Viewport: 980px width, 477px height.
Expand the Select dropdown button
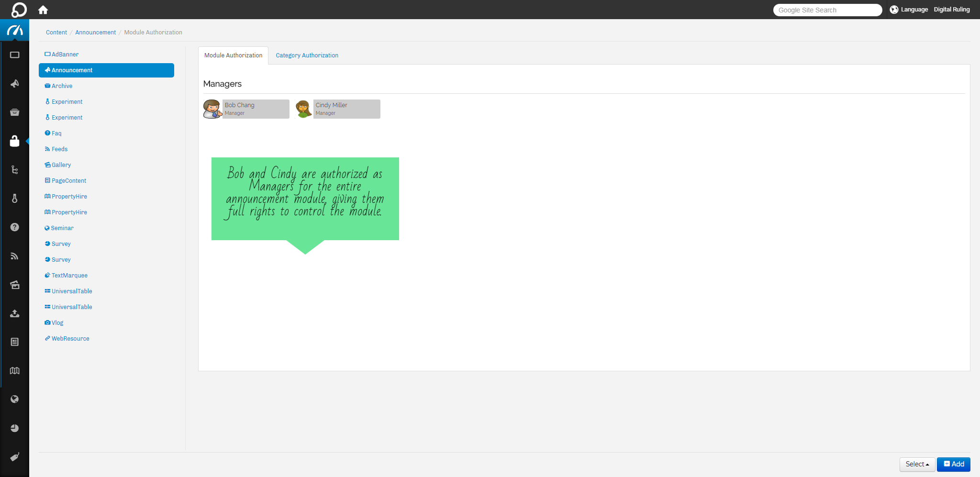pyautogui.click(x=917, y=464)
